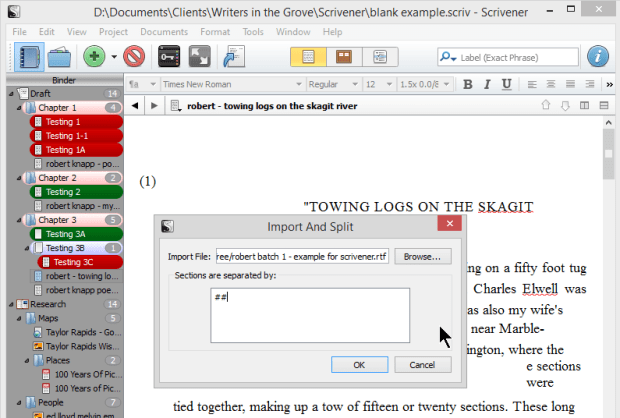Align text left
Viewport: 620px width, 418px height.
point(532,84)
